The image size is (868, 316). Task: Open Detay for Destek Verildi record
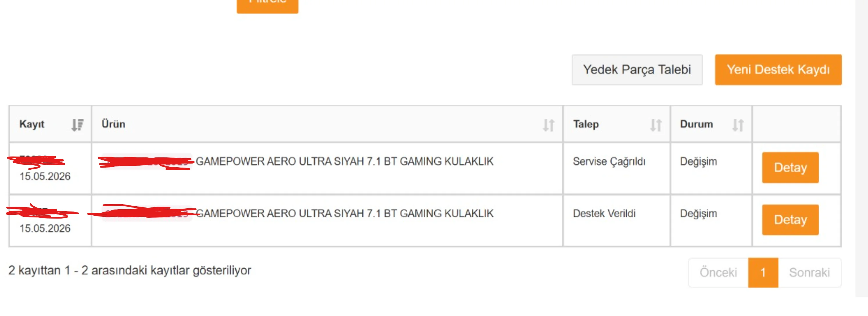pos(790,220)
